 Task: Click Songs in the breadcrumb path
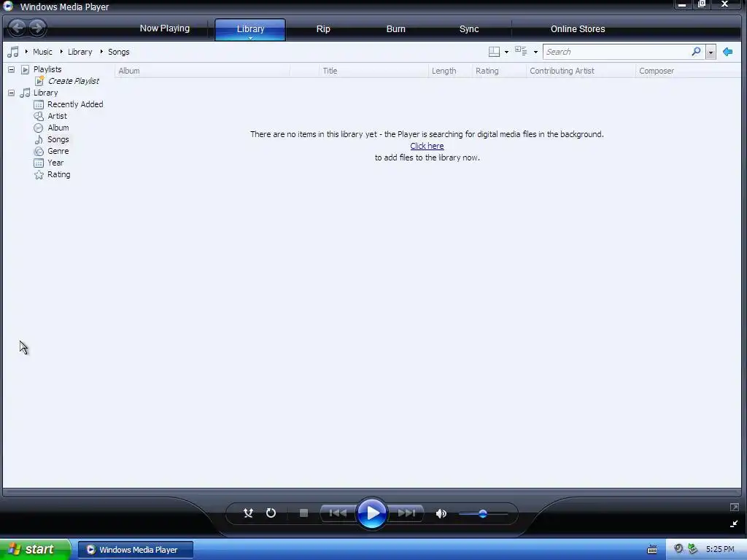(119, 52)
